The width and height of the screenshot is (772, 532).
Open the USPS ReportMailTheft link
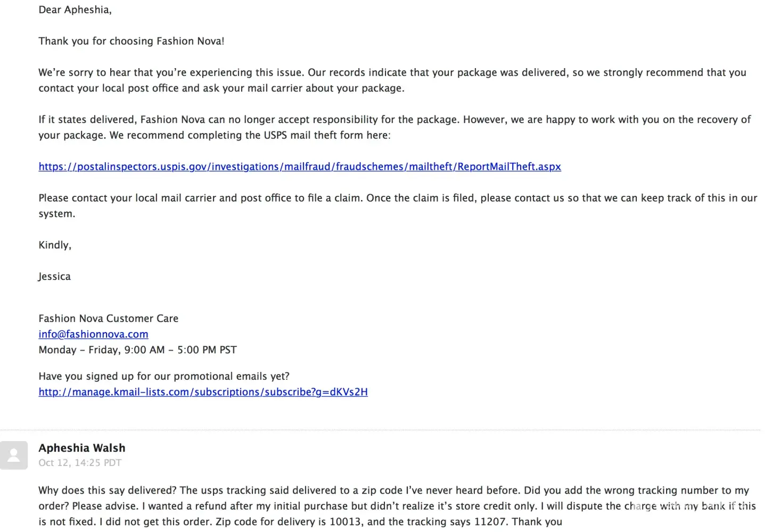(299, 167)
